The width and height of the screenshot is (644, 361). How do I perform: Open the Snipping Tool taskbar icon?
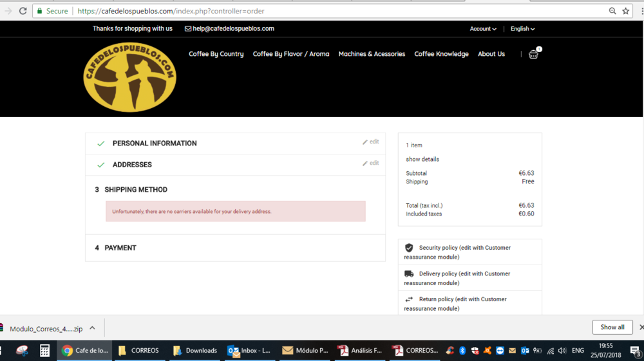pyautogui.click(x=22, y=350)
